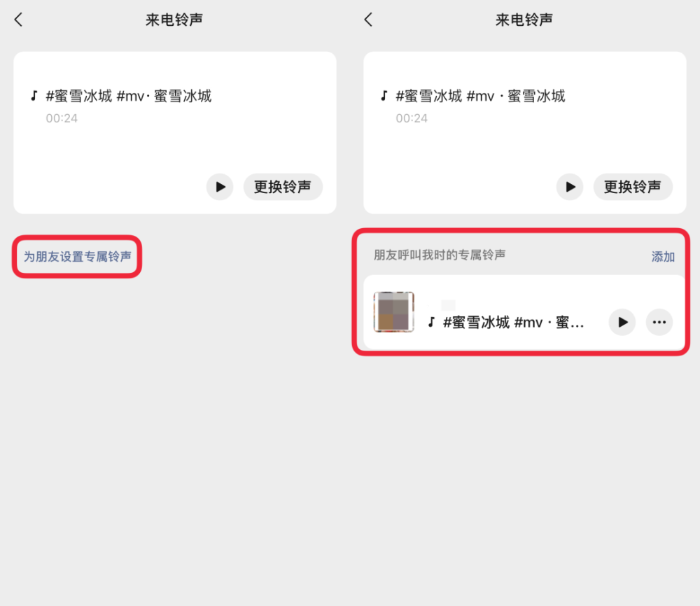Viewport: 700px width, 606px height.
Task: Go back from the right ringtone screen
Action: click(x=368, y=20)
